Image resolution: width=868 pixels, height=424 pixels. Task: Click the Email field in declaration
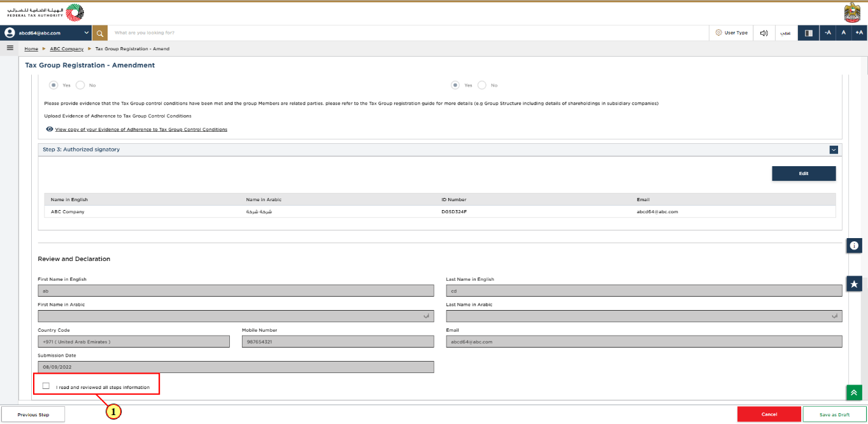pyautogui.click(x=644, y=342)
